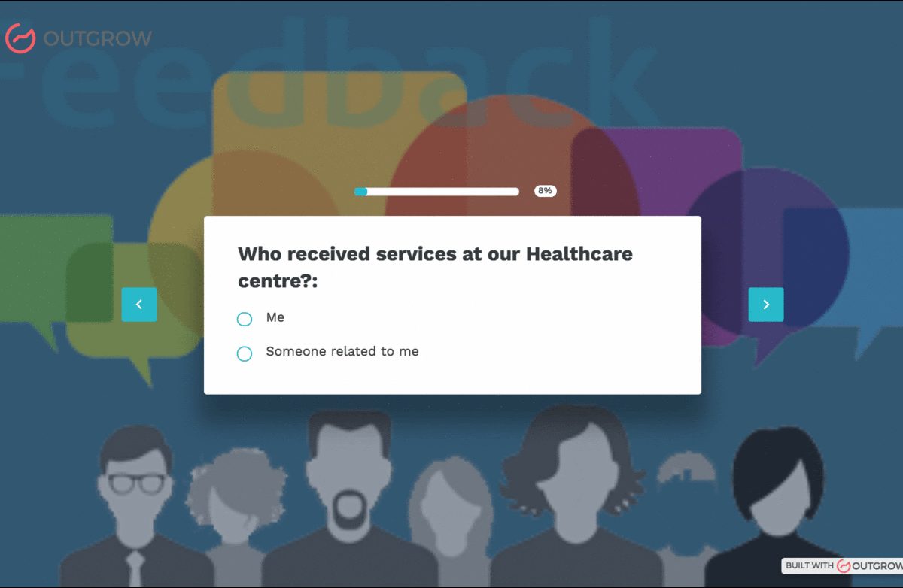Choose the "Me" answer label text
The height and width of the screenshot is (588, 903).
[275, 317]
